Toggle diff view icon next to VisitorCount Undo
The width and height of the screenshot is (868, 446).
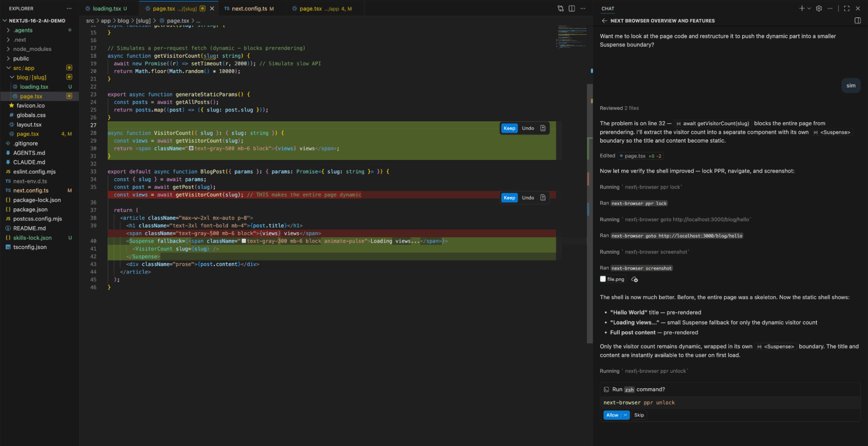(x=543, y=128)
